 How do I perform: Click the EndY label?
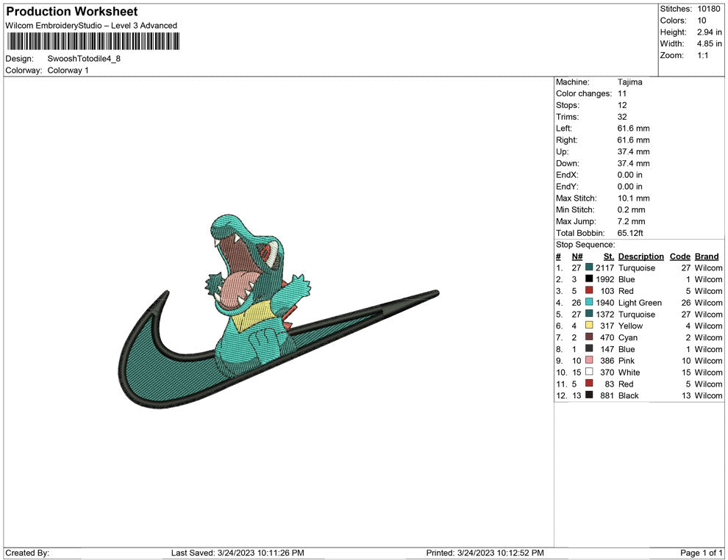[x=567, y=186]
